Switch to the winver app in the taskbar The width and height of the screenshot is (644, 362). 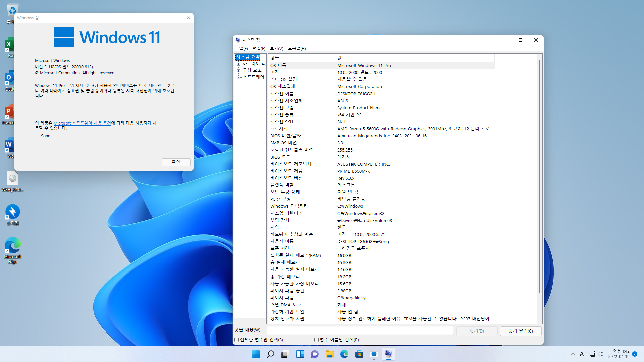374,354
